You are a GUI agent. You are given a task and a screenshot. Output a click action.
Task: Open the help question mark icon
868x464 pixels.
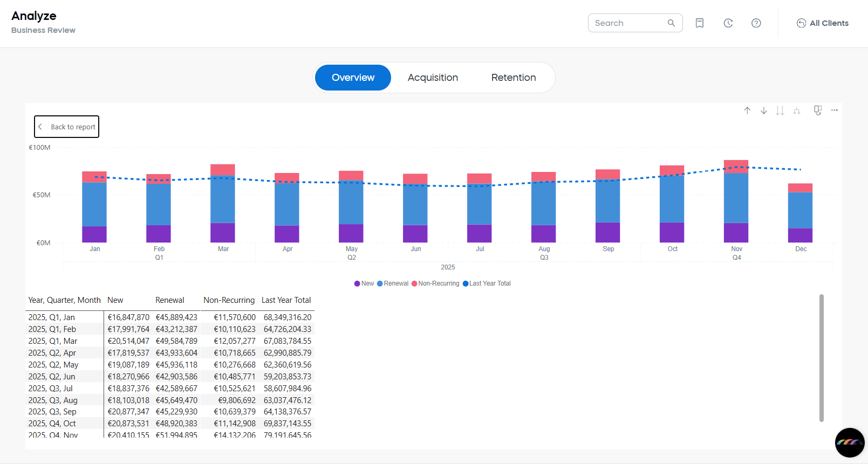point(756,23)
